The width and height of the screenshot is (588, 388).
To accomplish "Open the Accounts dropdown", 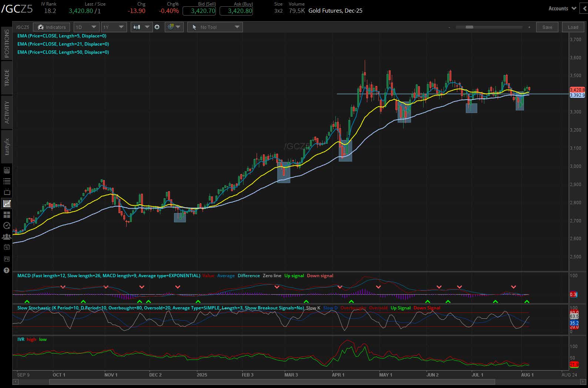I will [x=562, y=8].
